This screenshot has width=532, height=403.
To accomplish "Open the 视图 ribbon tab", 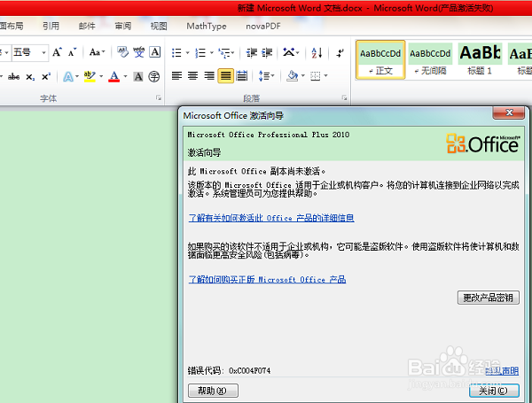I will pos(159,26).
